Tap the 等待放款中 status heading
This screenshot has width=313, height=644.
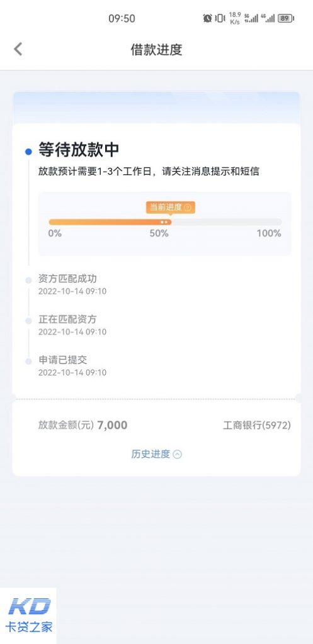coord(79,150)
